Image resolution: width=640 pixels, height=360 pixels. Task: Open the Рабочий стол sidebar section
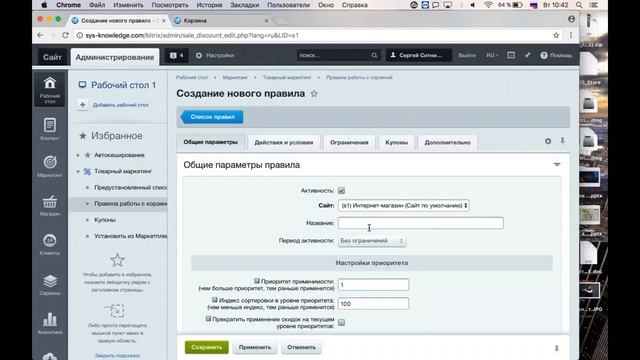pyautogui.click(x=50, y=89)
